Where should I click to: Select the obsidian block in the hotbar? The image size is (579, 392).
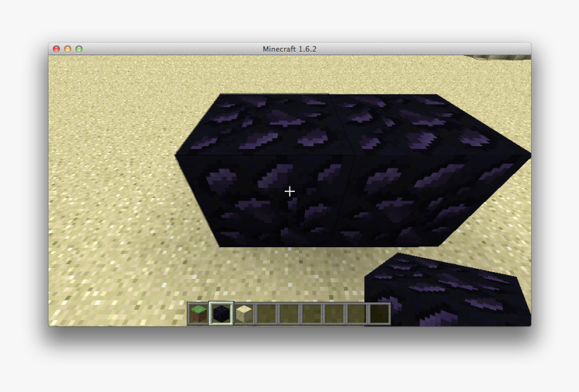(x=220, y=315)
